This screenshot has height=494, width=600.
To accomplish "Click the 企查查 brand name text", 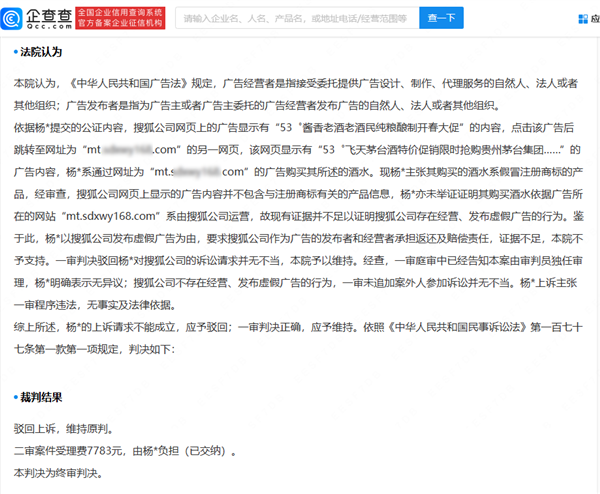I will point(49,16).
